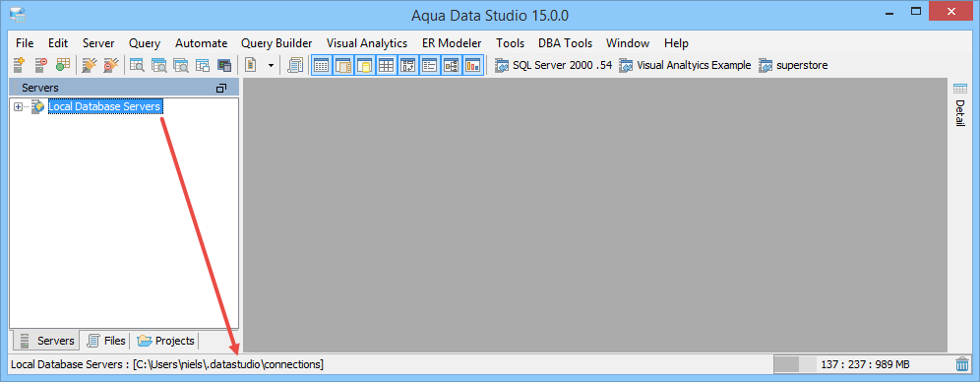
Task: Maximize the Aqua Data Studio window
Action: [x=917, y=11]
